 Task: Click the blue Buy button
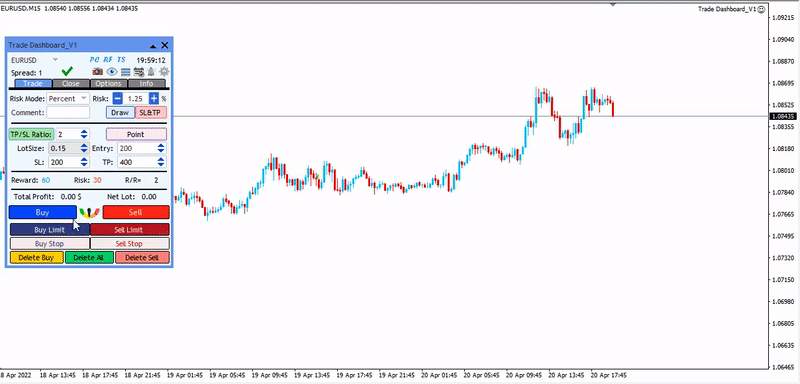click(x=42, y=212)
